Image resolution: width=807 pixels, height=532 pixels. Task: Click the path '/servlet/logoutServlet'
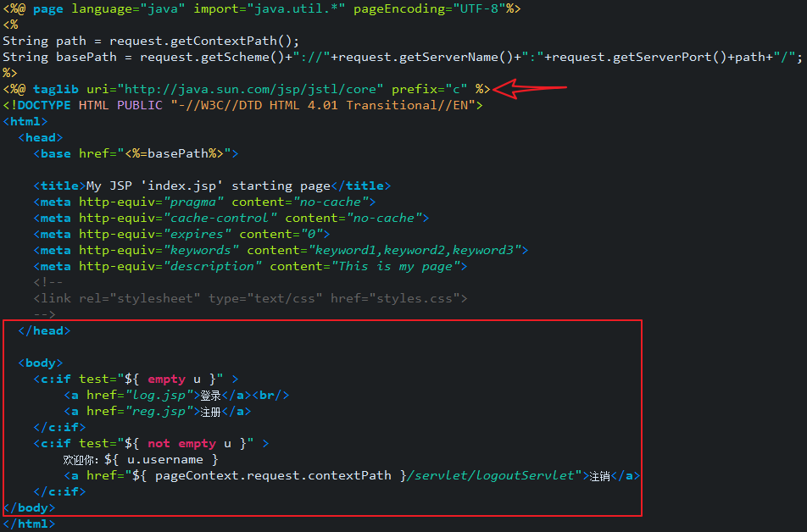pos(491,475)
